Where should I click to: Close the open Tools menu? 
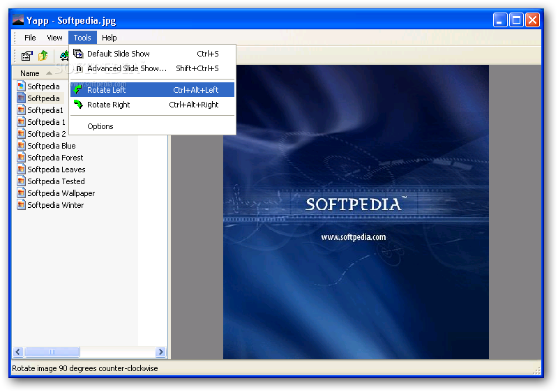[x=82, y=38]
